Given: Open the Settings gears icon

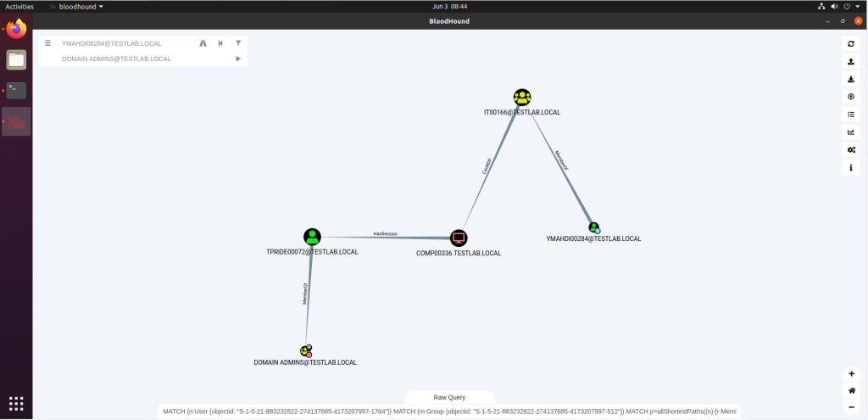Looking at the screenshot, I should pyautogui.click(x=851, y=149).
